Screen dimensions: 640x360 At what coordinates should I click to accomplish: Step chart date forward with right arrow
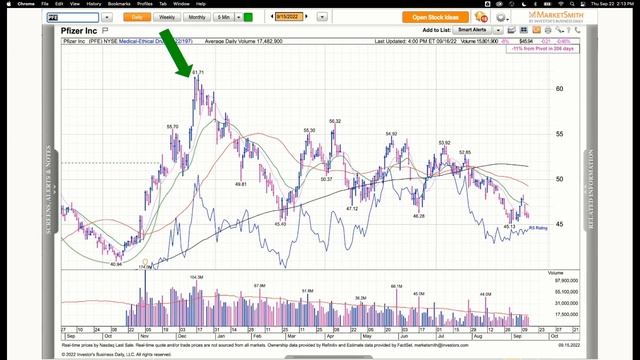pos(306,17)
